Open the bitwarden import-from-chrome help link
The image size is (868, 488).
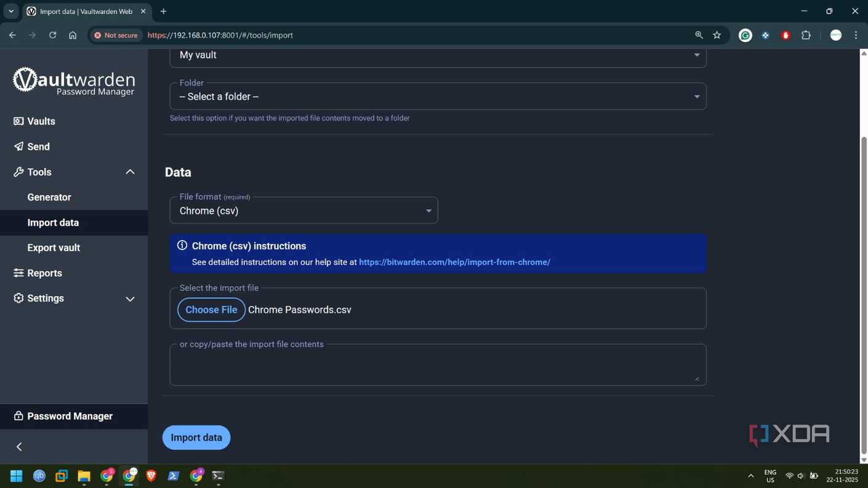(454, 262)
